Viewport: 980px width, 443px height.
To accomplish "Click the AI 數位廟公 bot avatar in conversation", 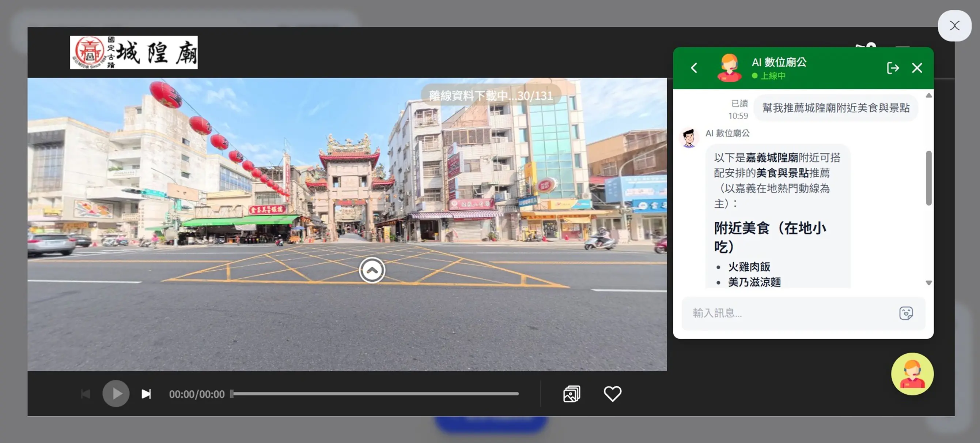I will coord(689,138).
